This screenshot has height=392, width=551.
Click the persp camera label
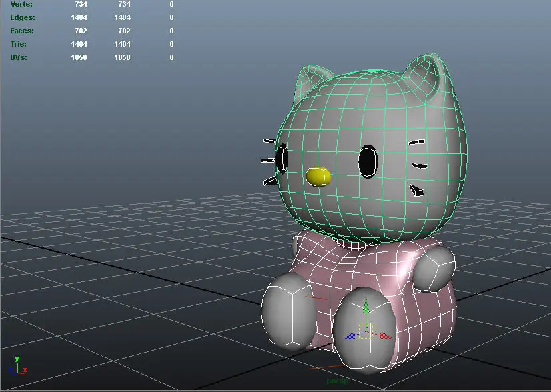pyautogui.click(x=338, y=381)
